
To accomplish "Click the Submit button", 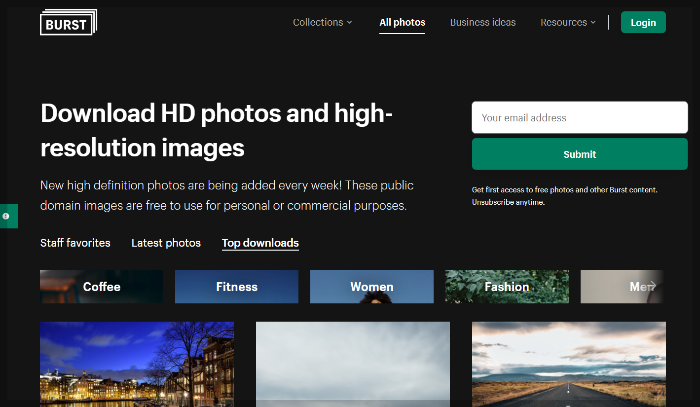I will pyautogui.click(x=579, y=154).
